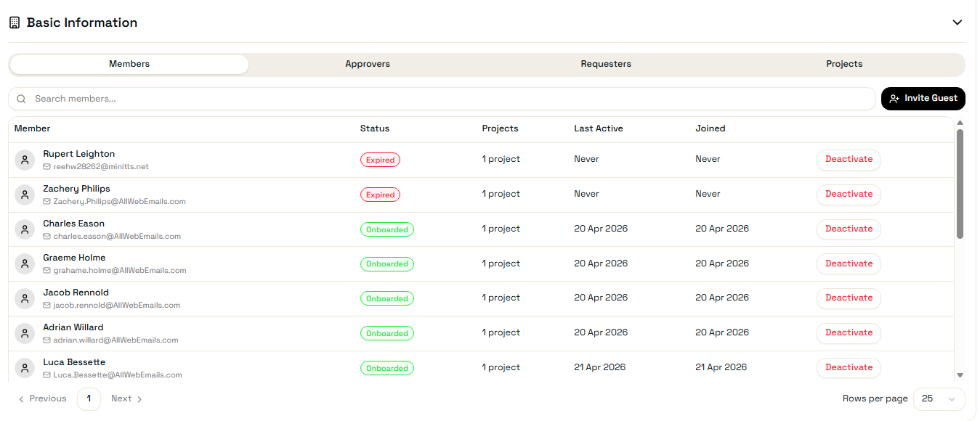This screenshot has width=980, height=421.
Task: Deactivate Charles Eason
Action: pos(849,229)
